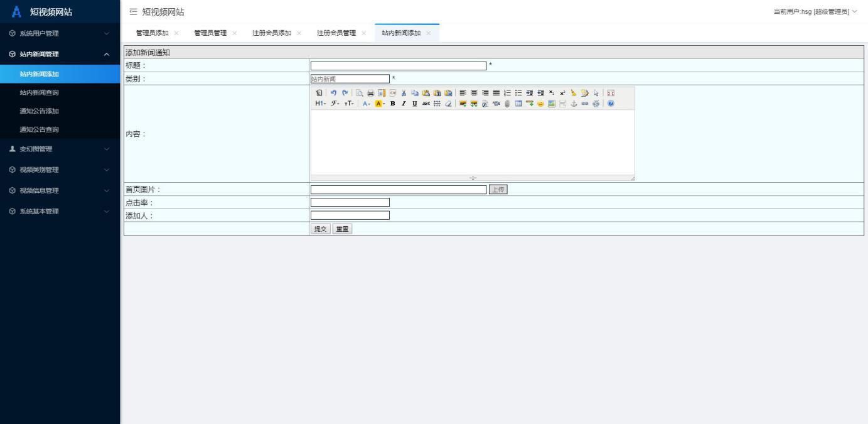Insert a template via editor toolbar
This screenshot has width=868, height=424.
(381, 93)
